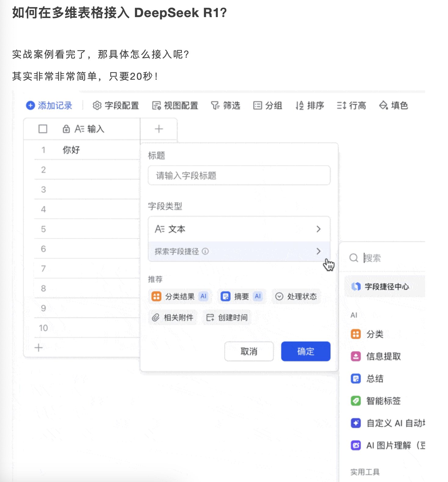Choose the 摘要 AI recommended field

point(241,296)
